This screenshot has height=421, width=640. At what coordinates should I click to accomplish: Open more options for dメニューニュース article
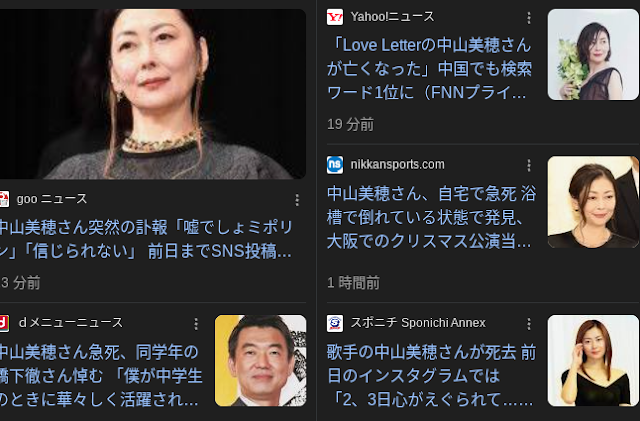(x=196, y=324)
